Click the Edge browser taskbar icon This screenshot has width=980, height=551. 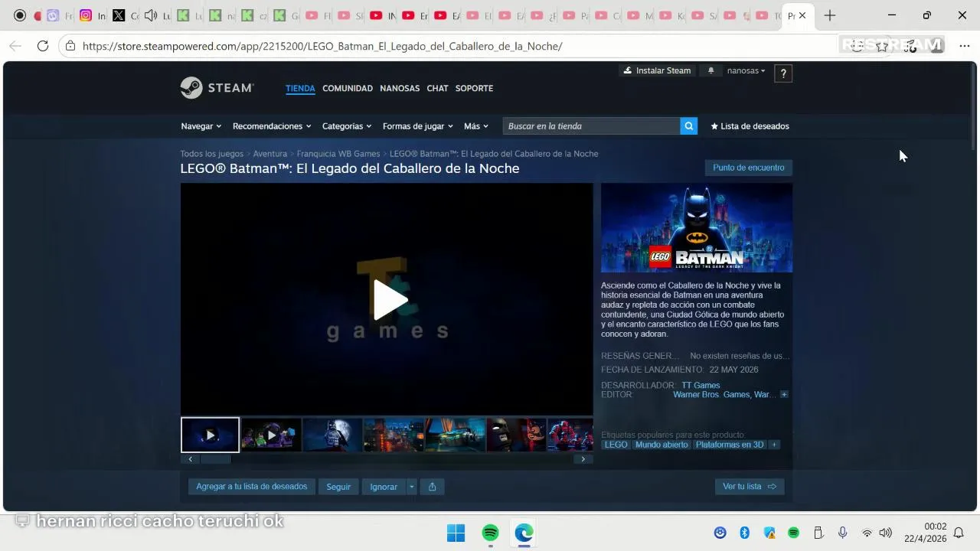524,533
